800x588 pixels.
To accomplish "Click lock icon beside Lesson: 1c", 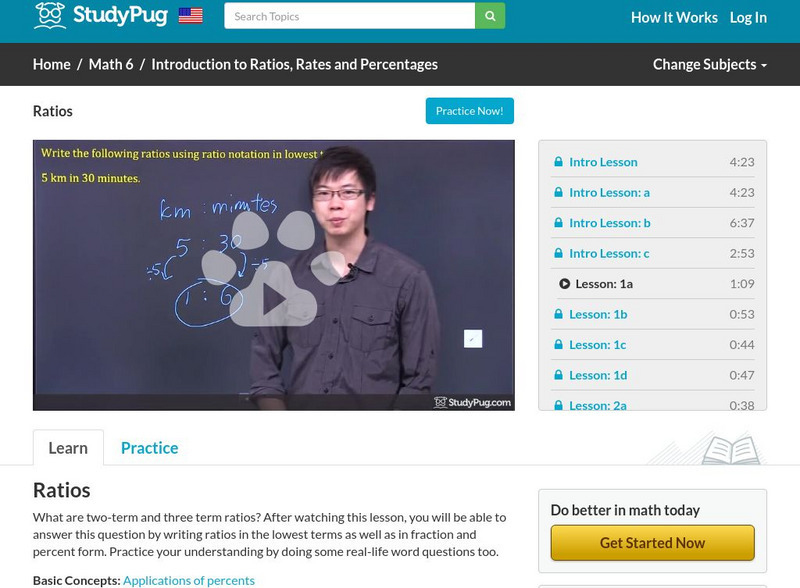I will pos(558,345).
